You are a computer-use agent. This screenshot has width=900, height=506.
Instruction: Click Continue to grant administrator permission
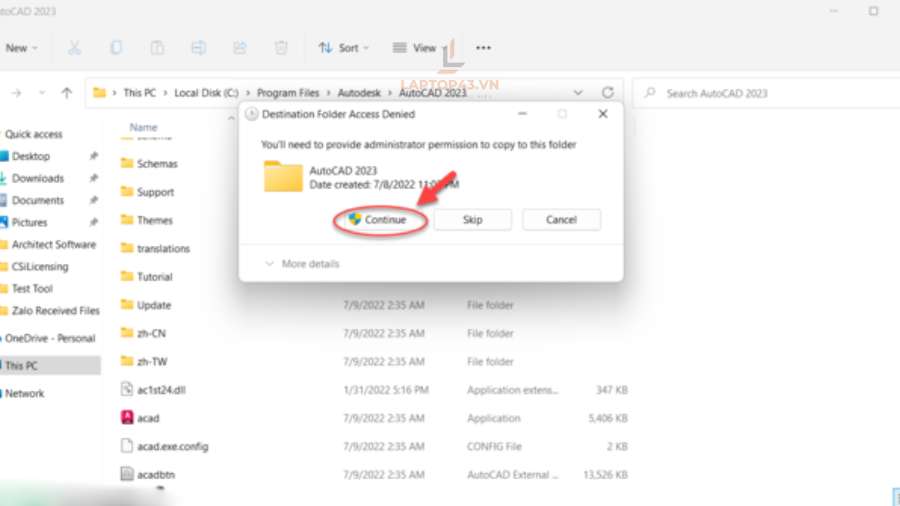[x=379, y=220]
